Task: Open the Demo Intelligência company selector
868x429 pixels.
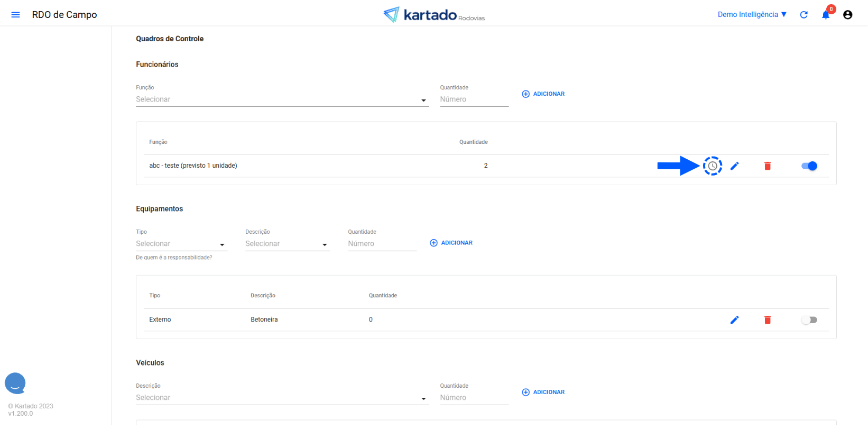Action: [752, 15]
